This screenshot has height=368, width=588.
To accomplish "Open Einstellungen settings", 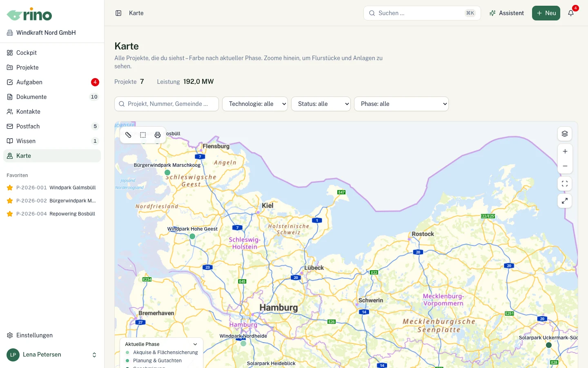I will click(x=52, y=335).
